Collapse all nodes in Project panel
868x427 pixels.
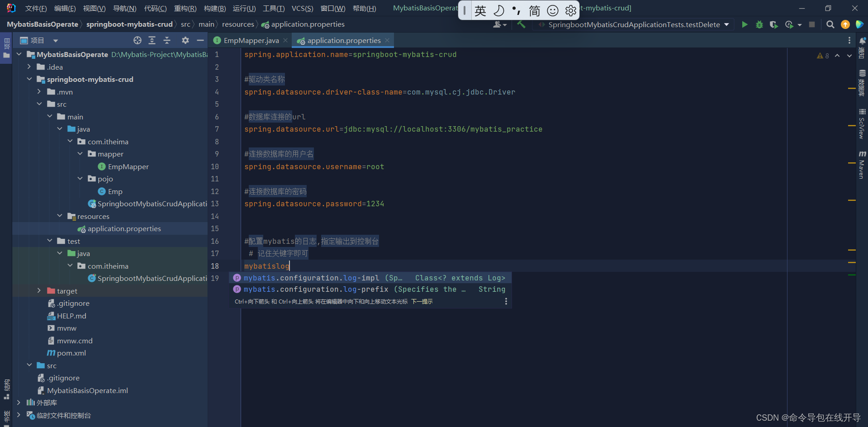(x=167, y=40)
